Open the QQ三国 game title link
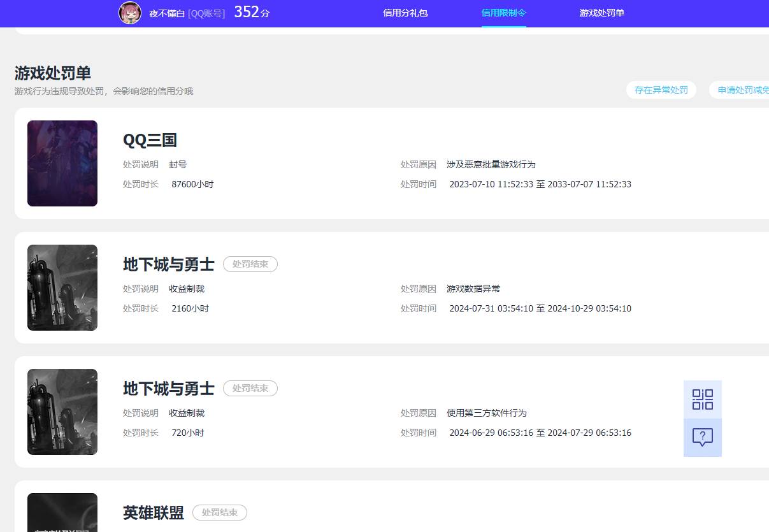The image size is (769, 532). point(150,140)
